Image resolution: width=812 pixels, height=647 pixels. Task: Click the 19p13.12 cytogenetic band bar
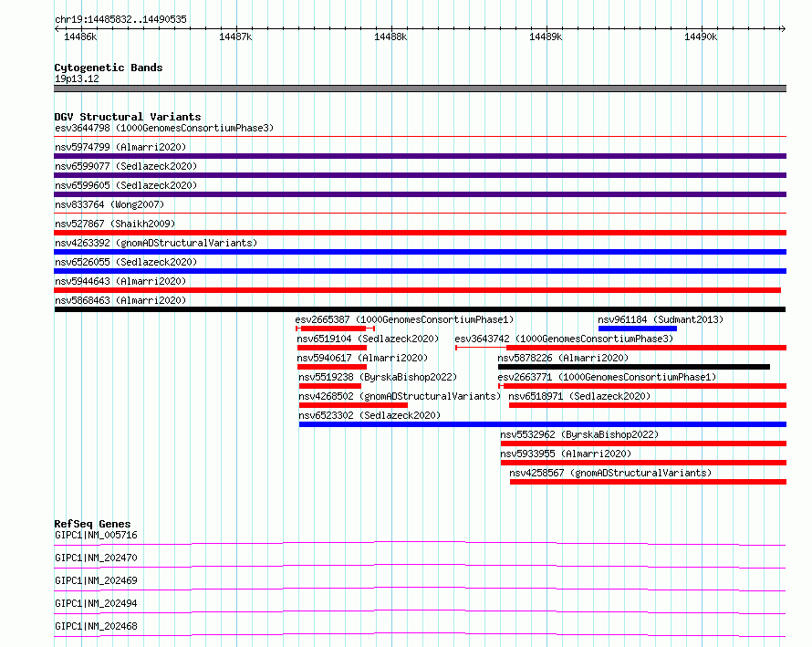pyautogui.click(x=420, y=89)
